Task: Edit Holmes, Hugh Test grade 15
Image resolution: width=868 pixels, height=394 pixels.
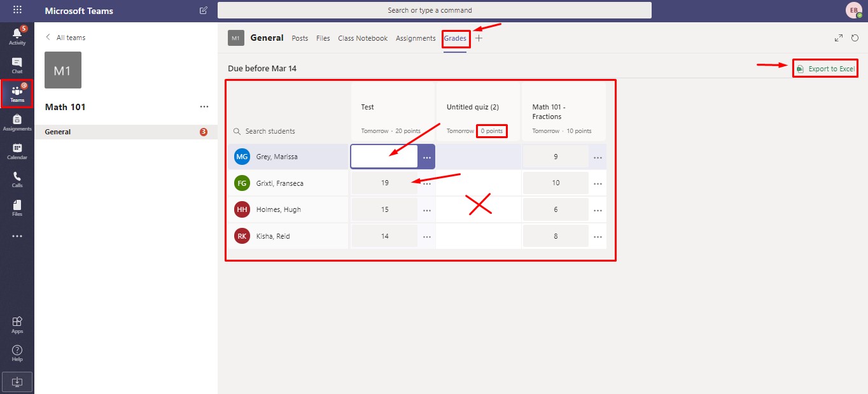Action: click(x=384, y=209)
